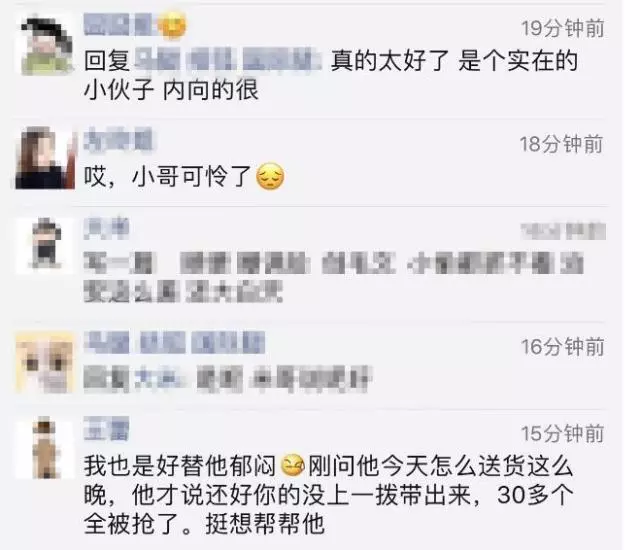This screenshot has width=640, height=550.
Task: Click the 15分钟前 timestamp
Action: 562,433
